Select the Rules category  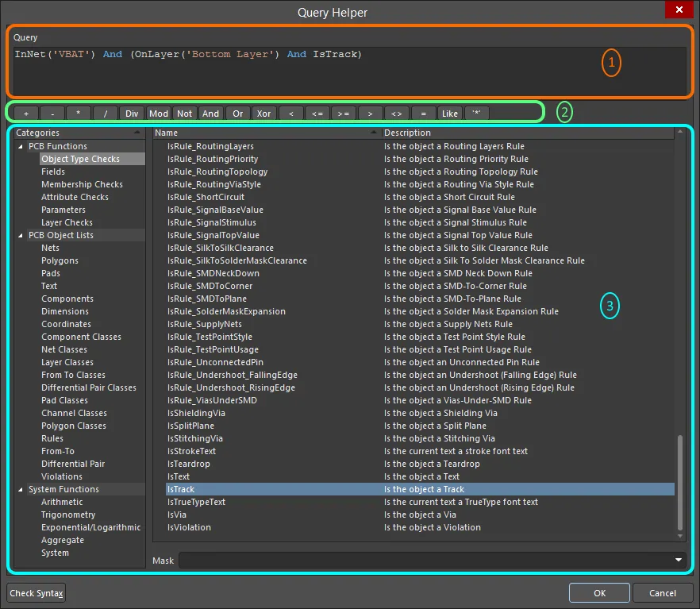(52, 438)
